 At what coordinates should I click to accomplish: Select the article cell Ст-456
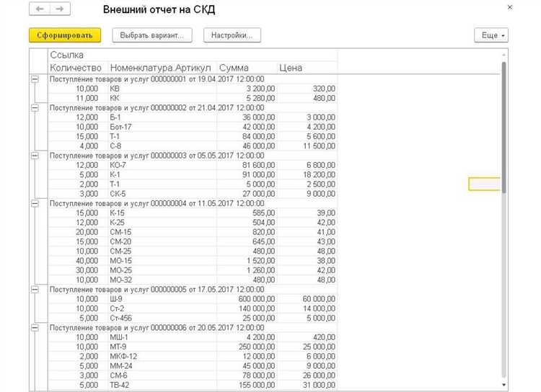click(x=162, y=318)
